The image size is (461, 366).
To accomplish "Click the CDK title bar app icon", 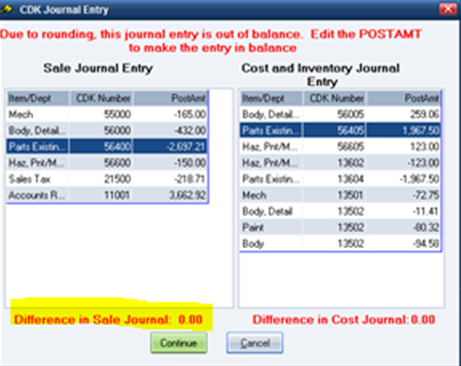I will click(7, 9).
